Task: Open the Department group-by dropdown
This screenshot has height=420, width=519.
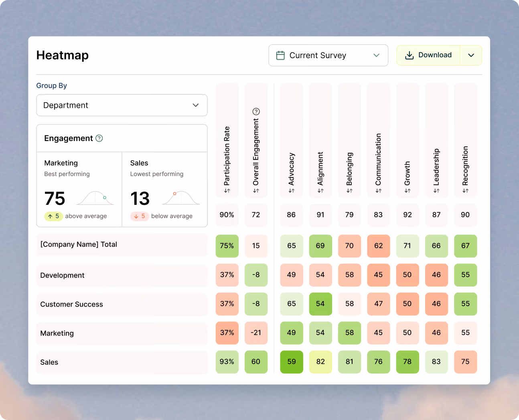Action: [x=122, y=105]
